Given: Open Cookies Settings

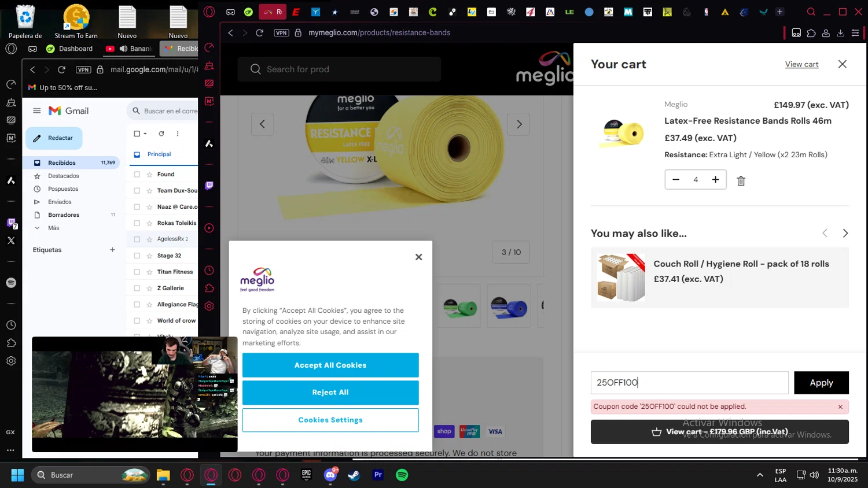Looking at the screenshot, I should point(330,420).
